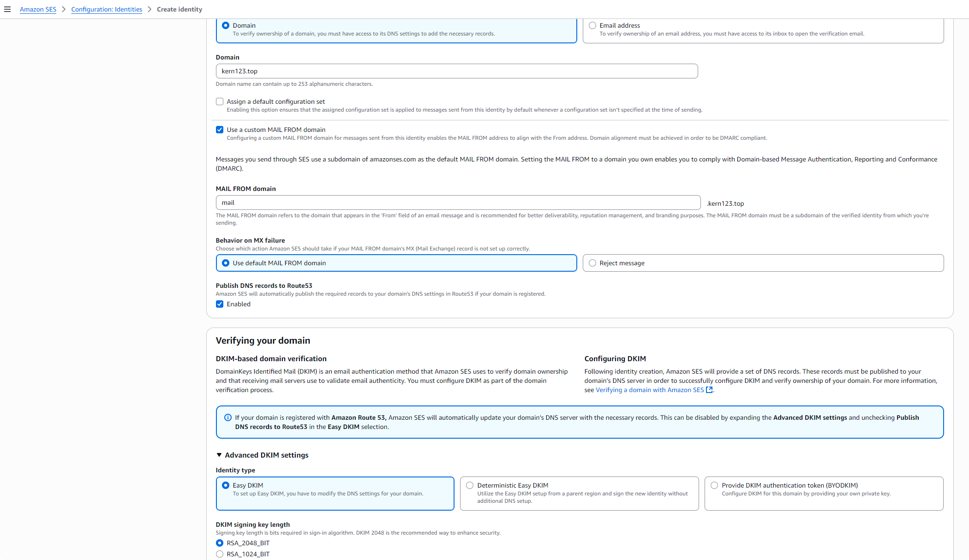Check Assign a default configuration set

pyautogui.click(x=220, y=101)
